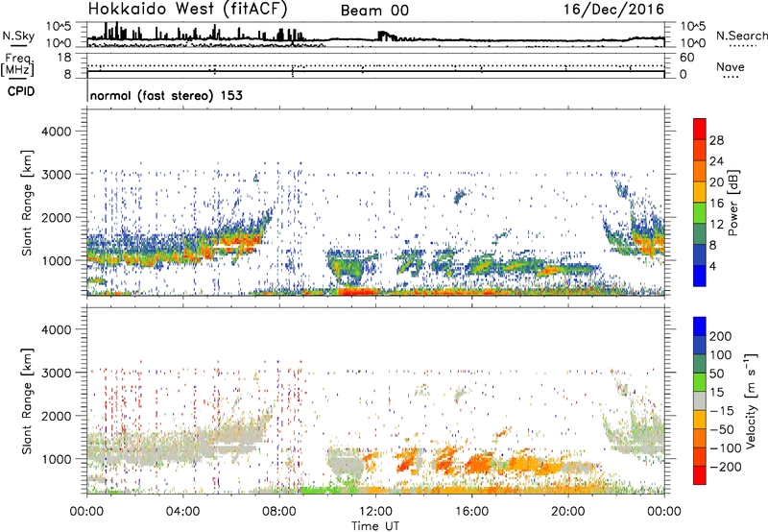Click the blue bottom segment of Power colorbar
768x532 pixels.
[x=700, y=276]
